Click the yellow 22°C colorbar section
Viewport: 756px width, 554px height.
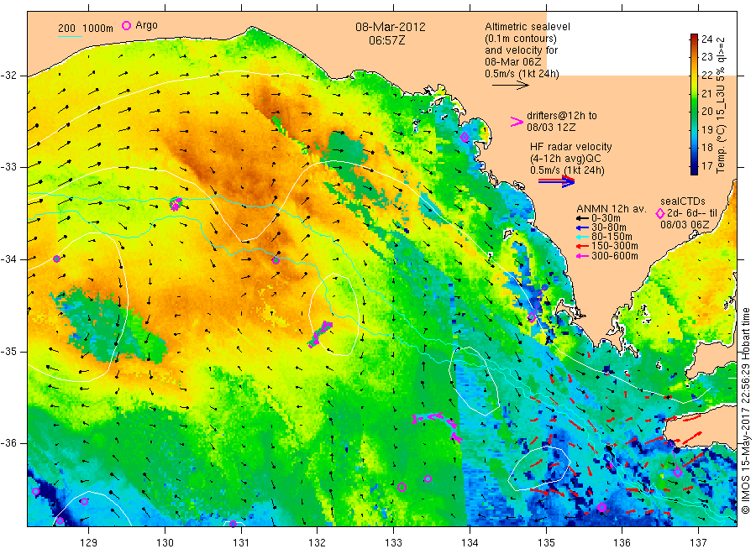tap(694, 75)
